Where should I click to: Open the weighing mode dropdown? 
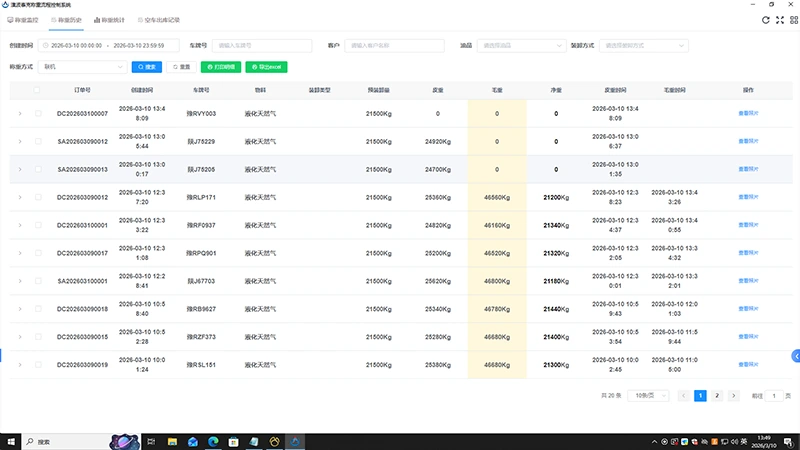point(83,67)
